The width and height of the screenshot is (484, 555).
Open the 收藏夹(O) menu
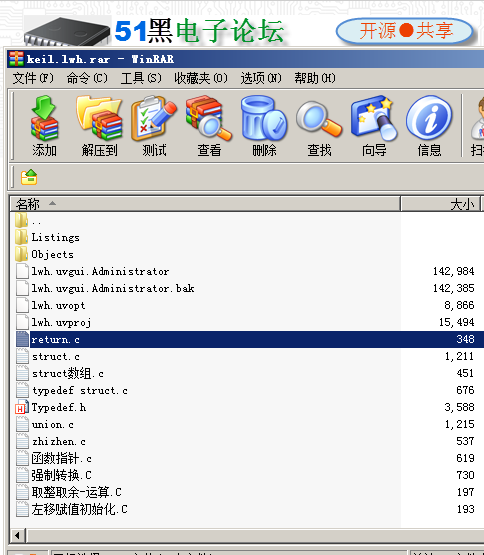[201, 78]
